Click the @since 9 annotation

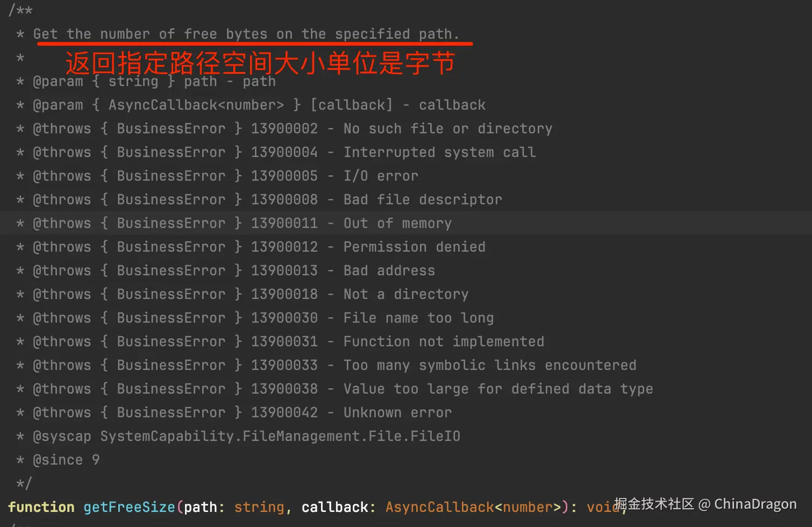coord(66,460)
